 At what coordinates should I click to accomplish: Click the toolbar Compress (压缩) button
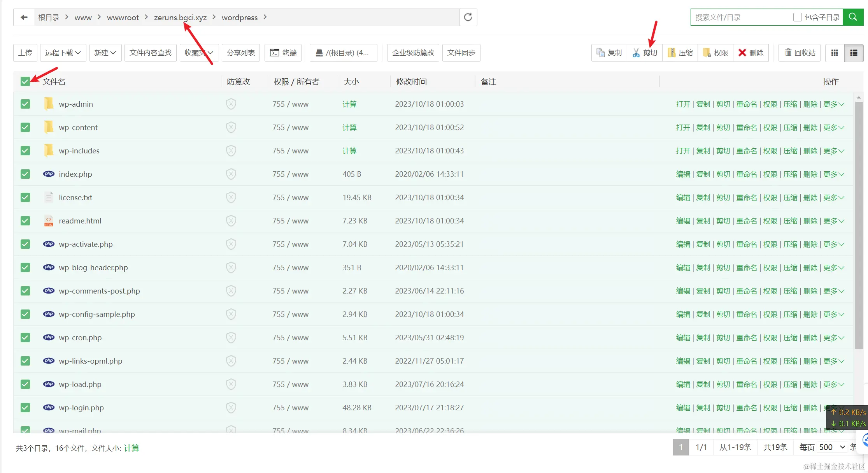click(x=680, y=53)
